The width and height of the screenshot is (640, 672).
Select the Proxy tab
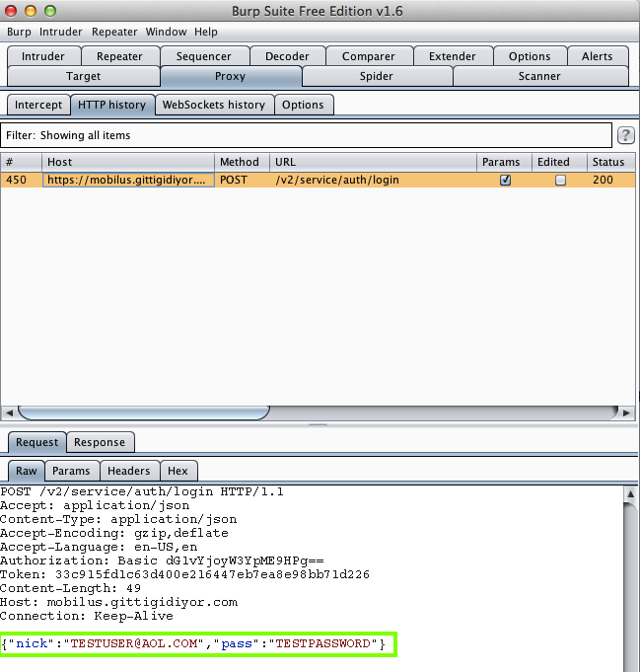tap(231, 76)
